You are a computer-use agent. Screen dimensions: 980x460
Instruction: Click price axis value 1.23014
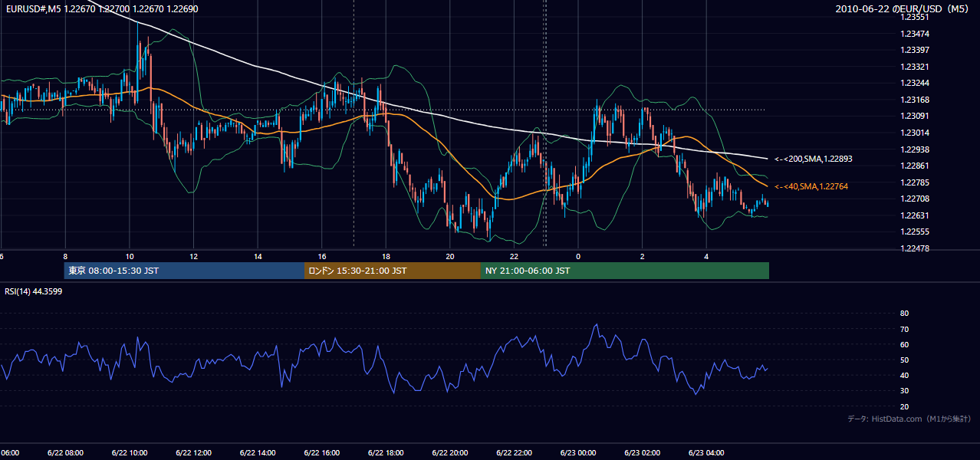point(914,133)
